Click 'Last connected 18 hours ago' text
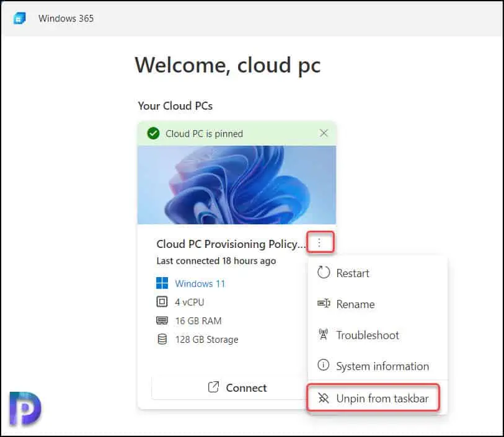The width and height of the screenshot is (504, 437). pos(216,261)
